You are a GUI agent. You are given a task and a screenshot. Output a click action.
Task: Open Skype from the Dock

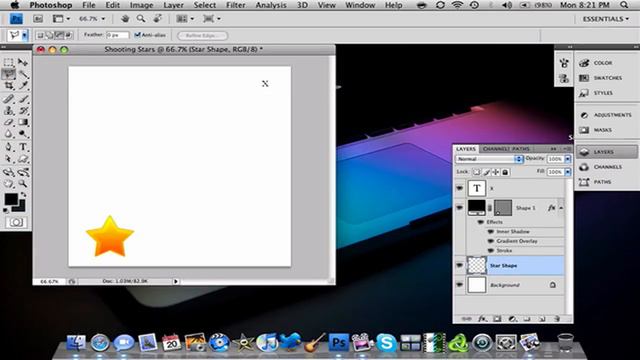[x=386, y=342]
